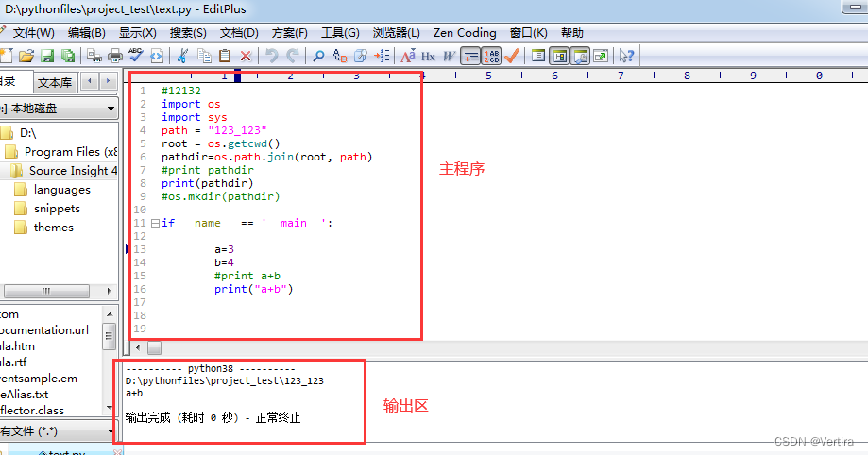
Task: Toggle the Word Wrap W icon
Action: click(449, 56)
